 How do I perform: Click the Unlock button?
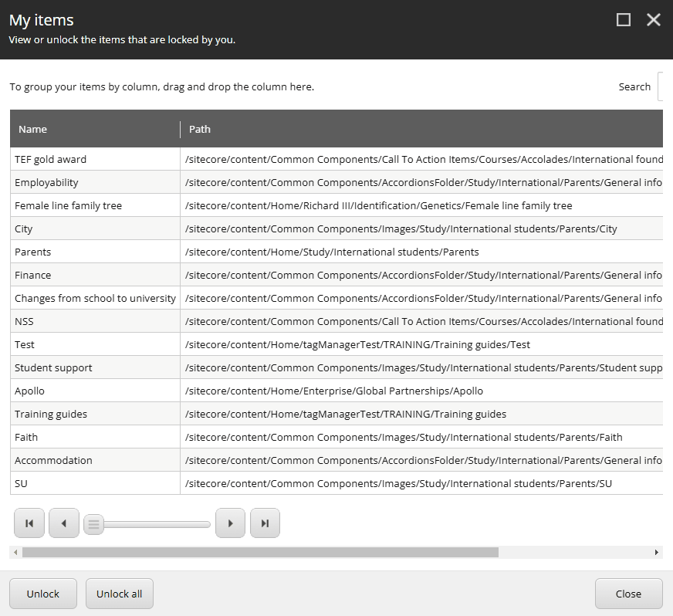click(42, 594)
